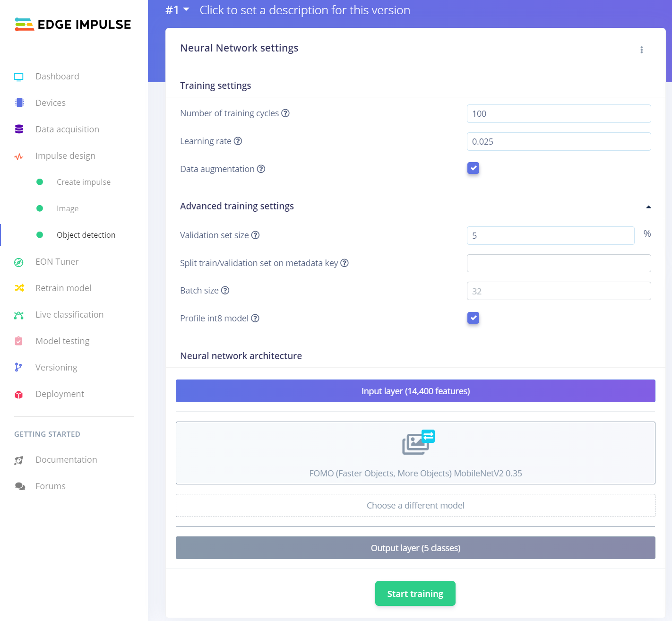The width and height of the screenshot is (672, 621).
Task: Click the FOMO MobileNetV2 model image icon
Action: click(x=418, y=442)
